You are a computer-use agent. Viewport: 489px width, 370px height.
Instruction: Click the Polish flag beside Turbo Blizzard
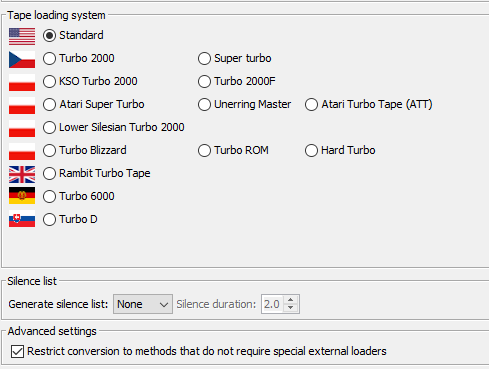[22, 151]
